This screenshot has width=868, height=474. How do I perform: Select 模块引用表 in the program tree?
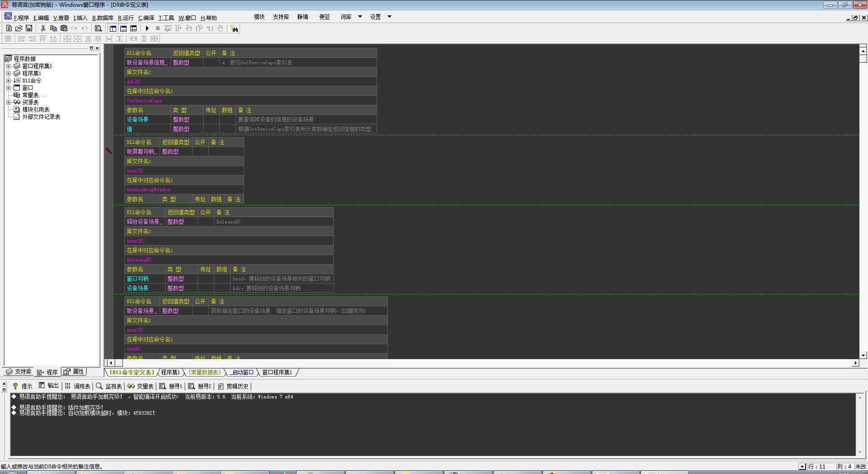click(36, 109)
